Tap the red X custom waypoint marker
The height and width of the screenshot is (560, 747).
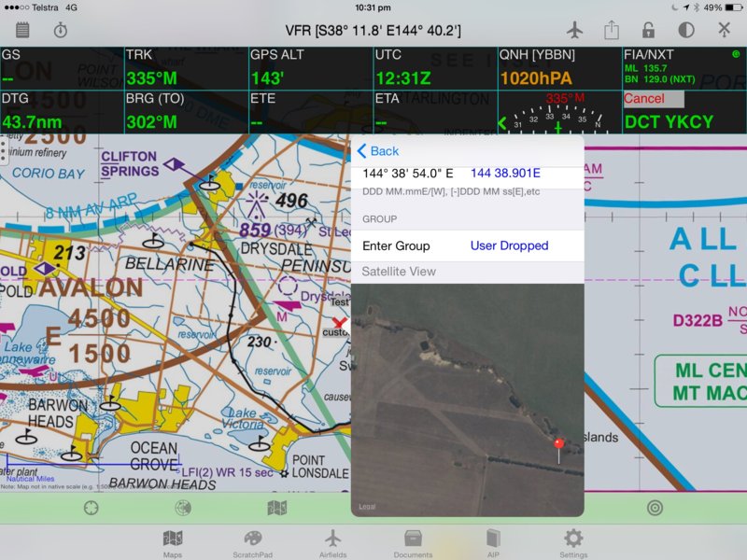pyautogui.click(x=339, y=322)
